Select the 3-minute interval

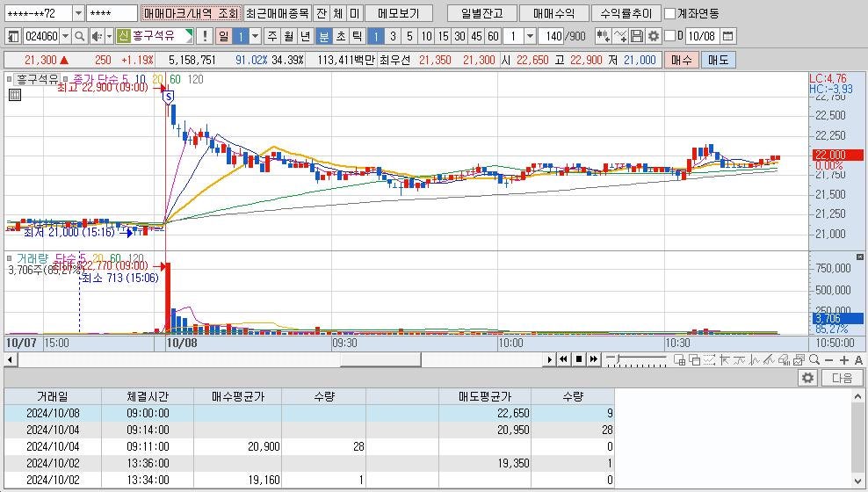pos(393,36)
